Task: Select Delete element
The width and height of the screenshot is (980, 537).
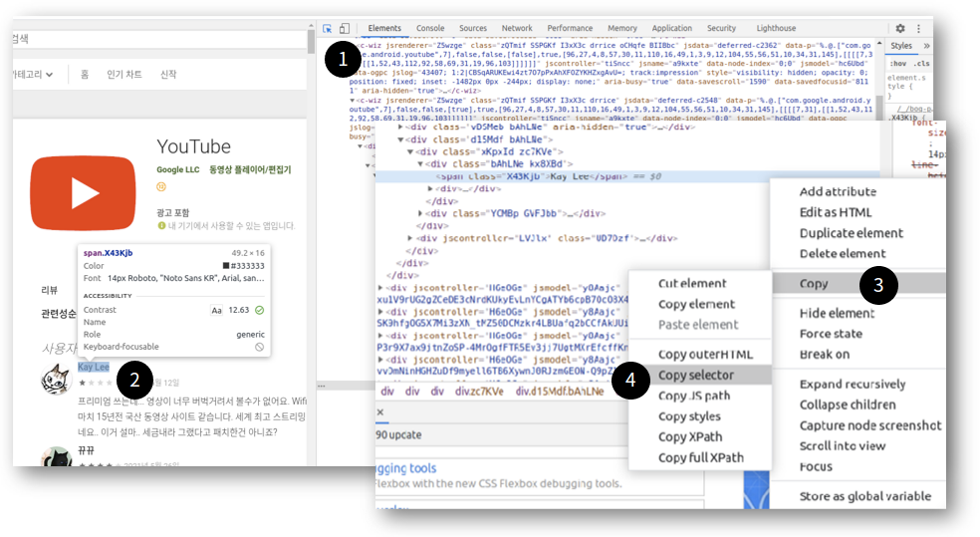Action: pos(843,254)
